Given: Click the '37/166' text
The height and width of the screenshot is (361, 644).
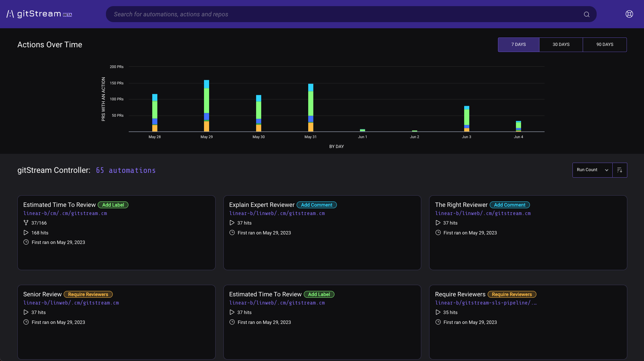Looking at the screenshot, I should click(39, 223).
